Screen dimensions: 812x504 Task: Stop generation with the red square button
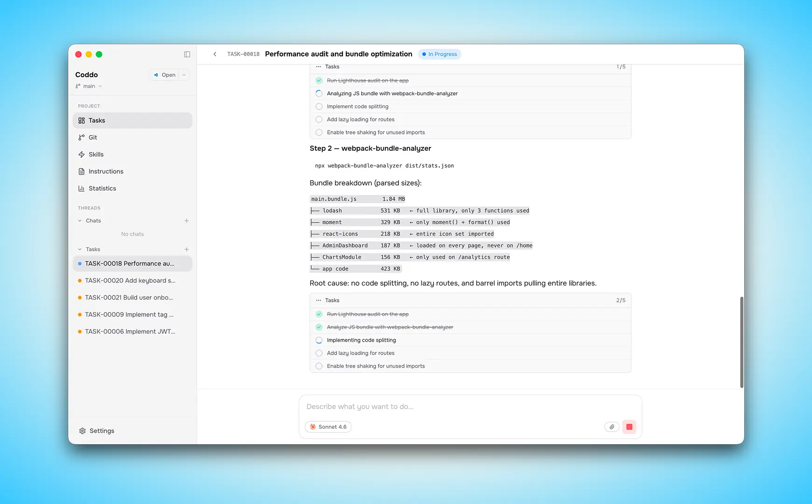pos(629,427)
